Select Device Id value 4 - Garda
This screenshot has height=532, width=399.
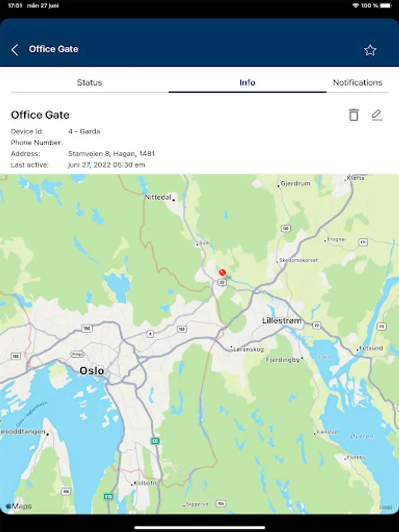[x=84, y=131]
